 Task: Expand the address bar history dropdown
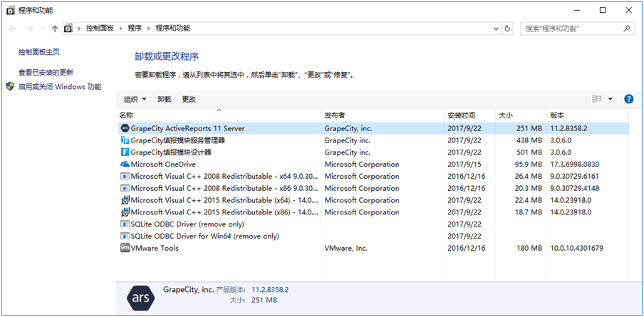pos(496,28)
